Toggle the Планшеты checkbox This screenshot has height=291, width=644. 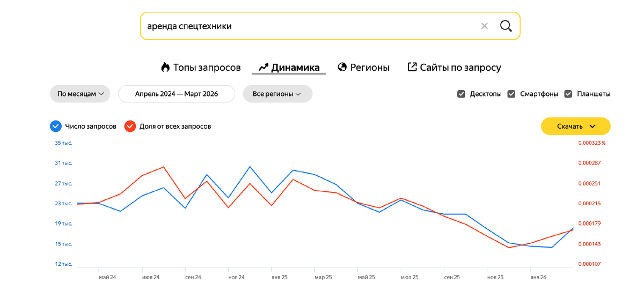point(568,94)
